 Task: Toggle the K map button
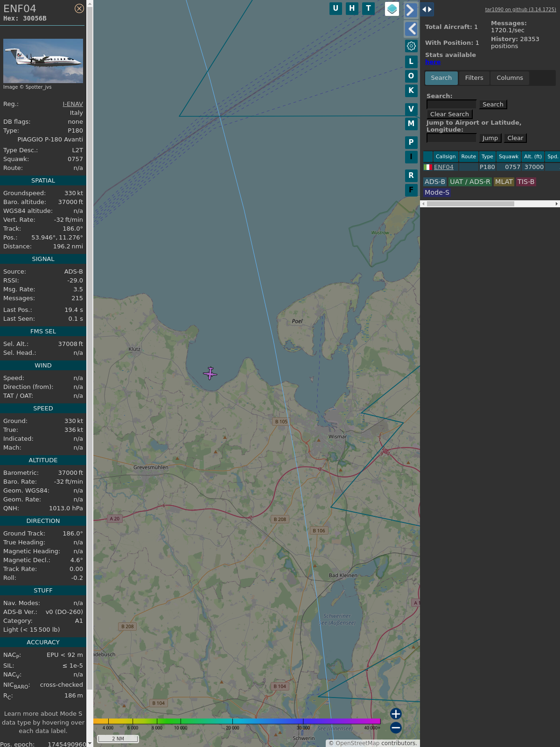(411, 91)
